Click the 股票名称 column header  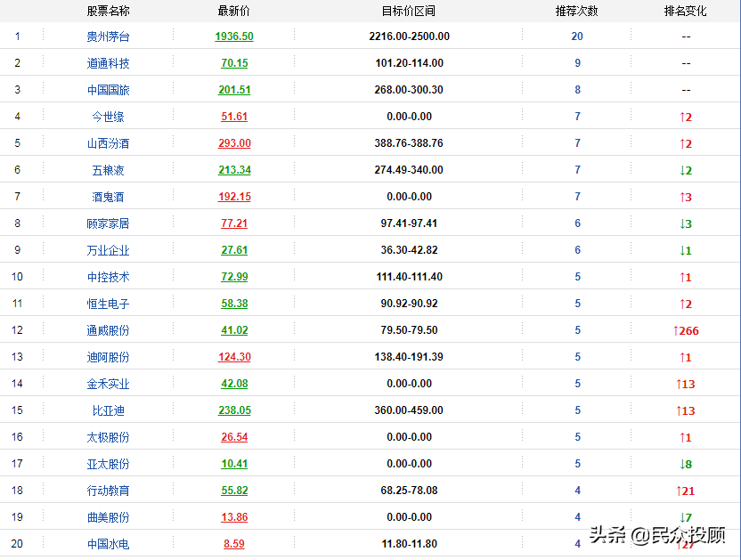tap(109, 11)
